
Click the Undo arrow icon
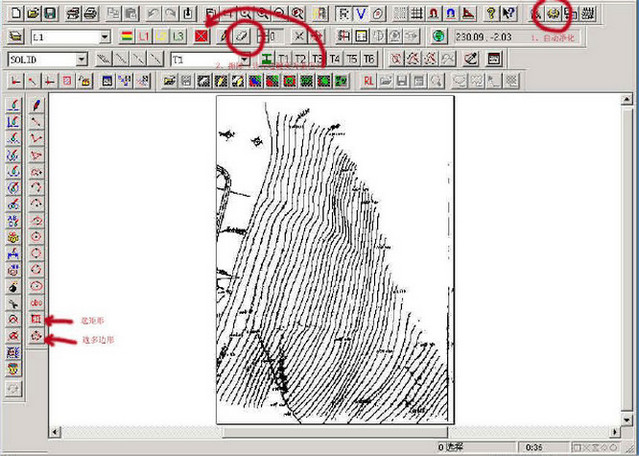[153, 14]
